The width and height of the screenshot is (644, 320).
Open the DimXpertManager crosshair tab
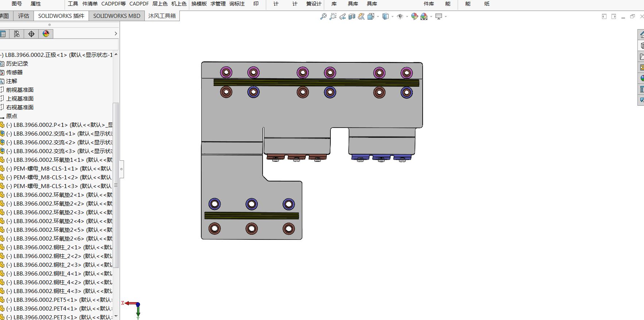click(x=31, y=34)
